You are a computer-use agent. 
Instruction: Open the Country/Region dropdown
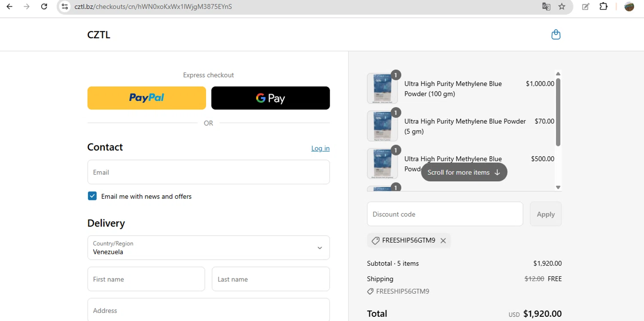209,248
